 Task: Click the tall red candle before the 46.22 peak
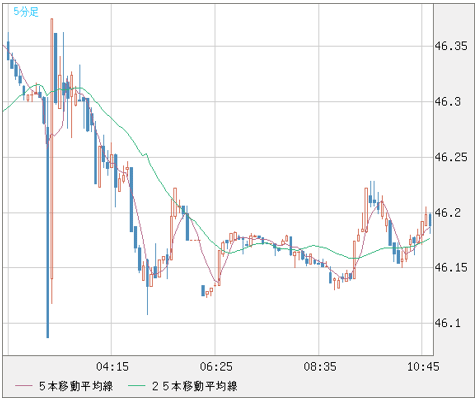coord(366,210)
